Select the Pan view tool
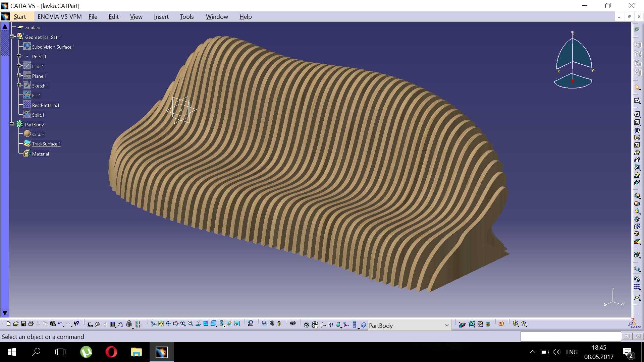The width and height of the screenshot is (644, 362). coord(168,324)
